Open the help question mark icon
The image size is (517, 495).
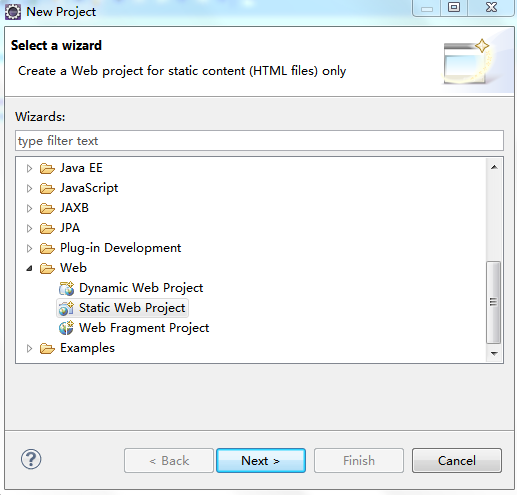tap(31, 459)
